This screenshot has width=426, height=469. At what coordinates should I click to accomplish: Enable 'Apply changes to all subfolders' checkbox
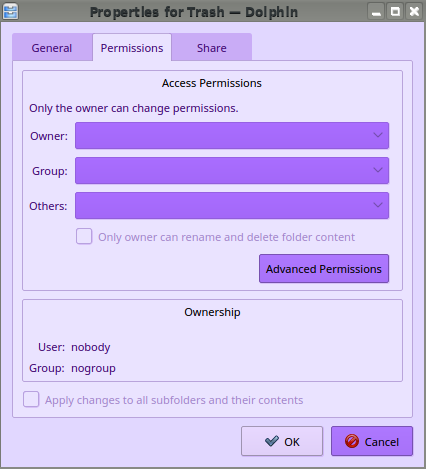[x=31, y=399]
